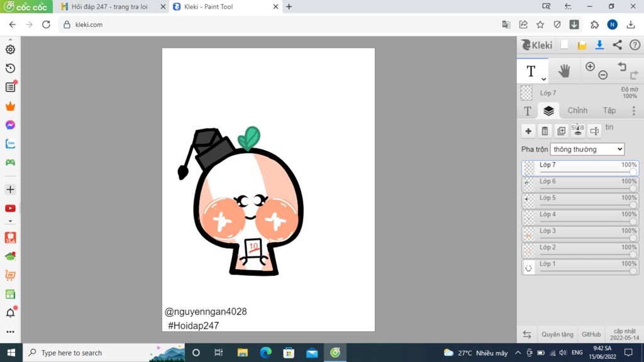Open YouTube from the sidebar
The height and width of the screenshot is (362, 644).
click(x=10, y=209)
